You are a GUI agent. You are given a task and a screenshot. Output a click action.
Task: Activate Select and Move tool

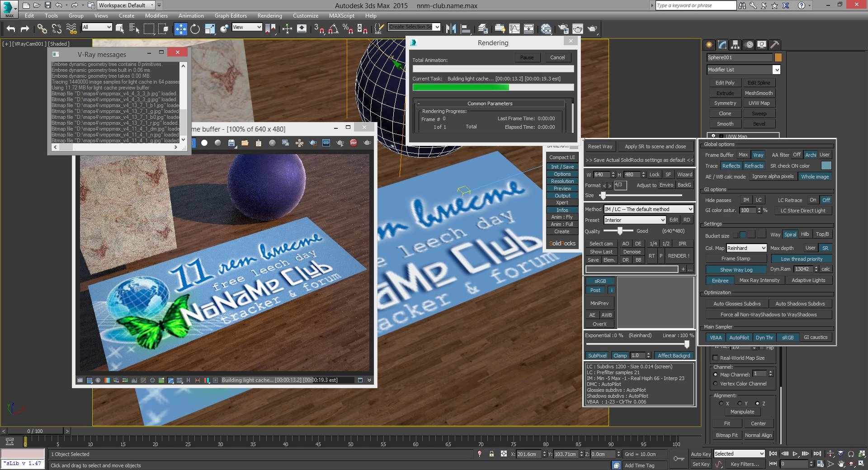coord(180,29)
